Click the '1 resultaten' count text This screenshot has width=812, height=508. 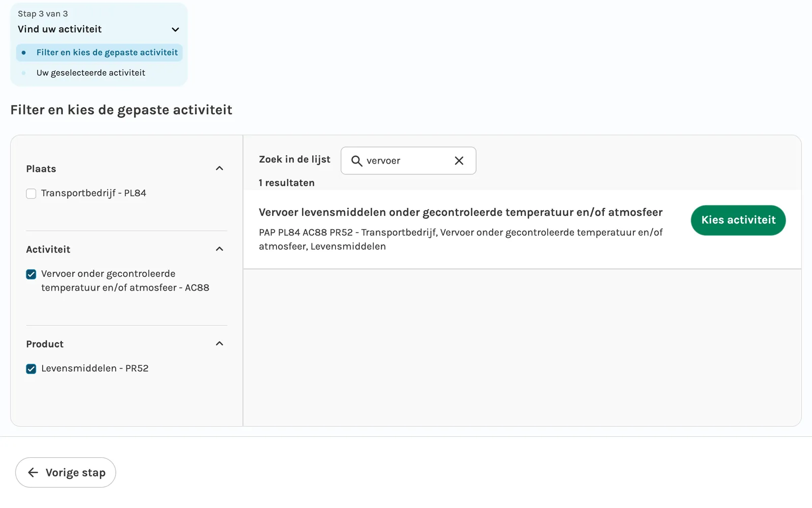tap(286, 183)
